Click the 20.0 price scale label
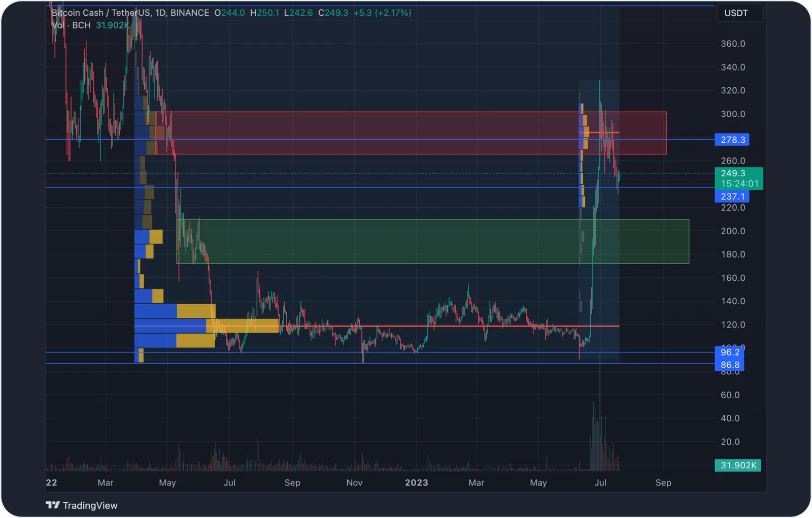 click(730, 442)
